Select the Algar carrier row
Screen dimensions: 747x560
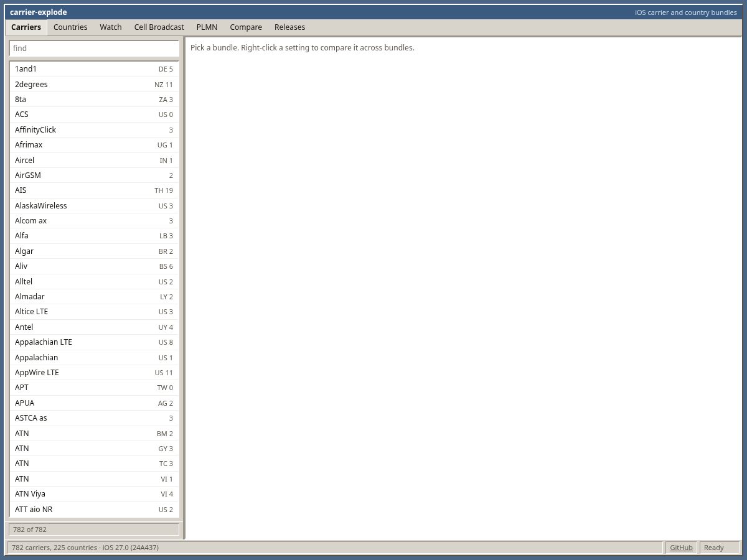click(x=94, y=251)
